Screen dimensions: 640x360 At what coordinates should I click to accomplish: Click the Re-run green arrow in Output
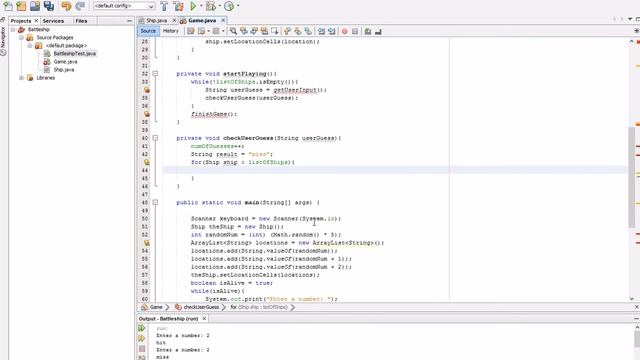point(142,328)
